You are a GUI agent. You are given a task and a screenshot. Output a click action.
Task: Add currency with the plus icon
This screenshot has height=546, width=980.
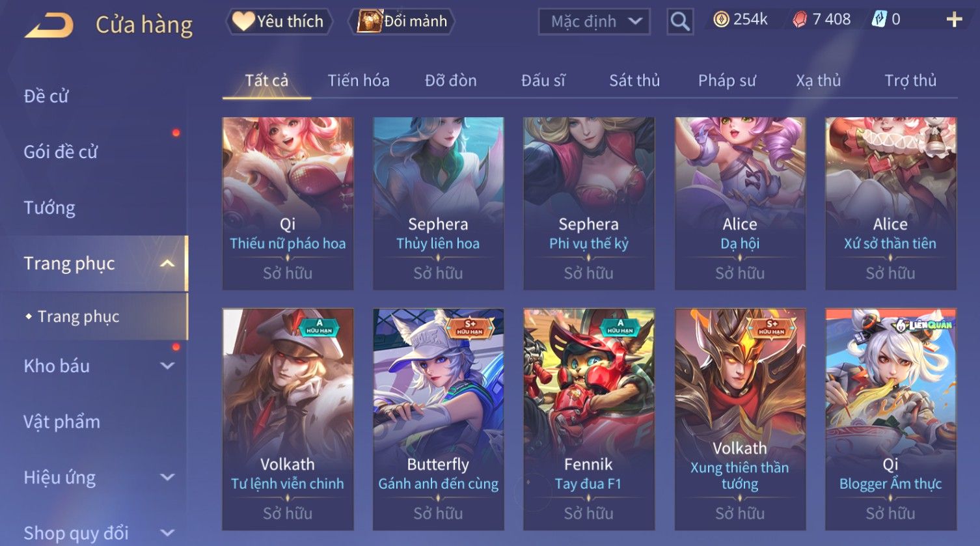click(x=954, y=20)
